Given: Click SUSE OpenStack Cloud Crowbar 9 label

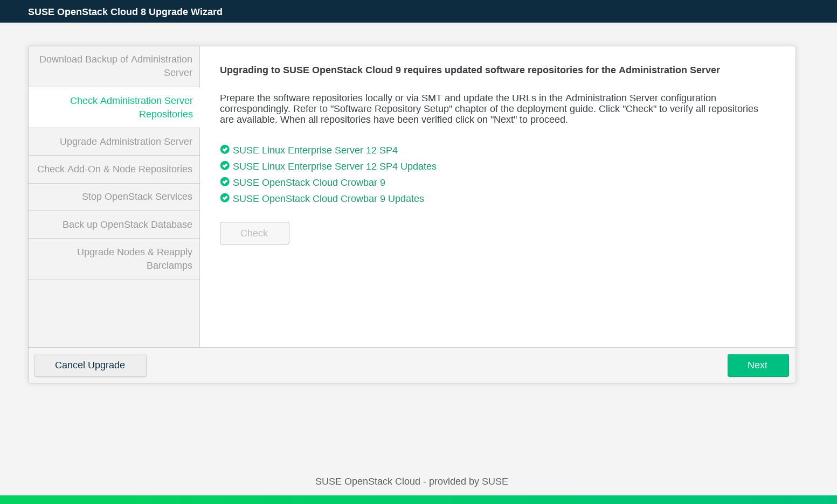Looking at the screenshot, I should coord(309,183).
